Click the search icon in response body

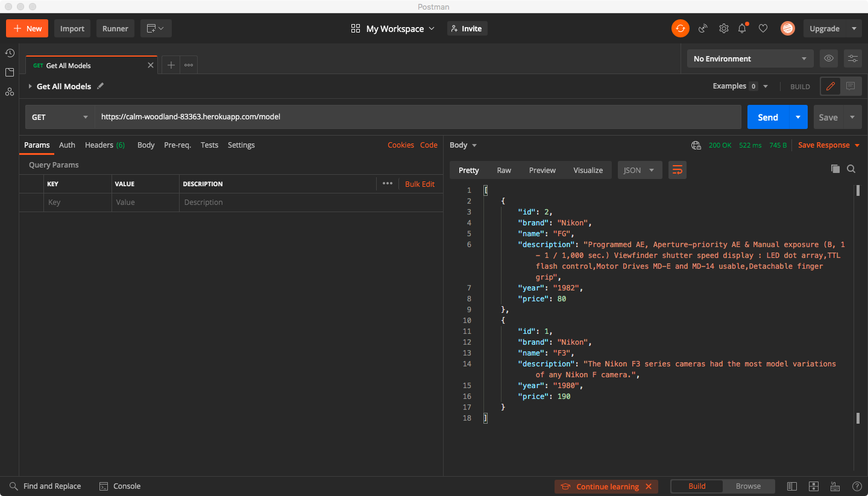[x=851, y=169]
